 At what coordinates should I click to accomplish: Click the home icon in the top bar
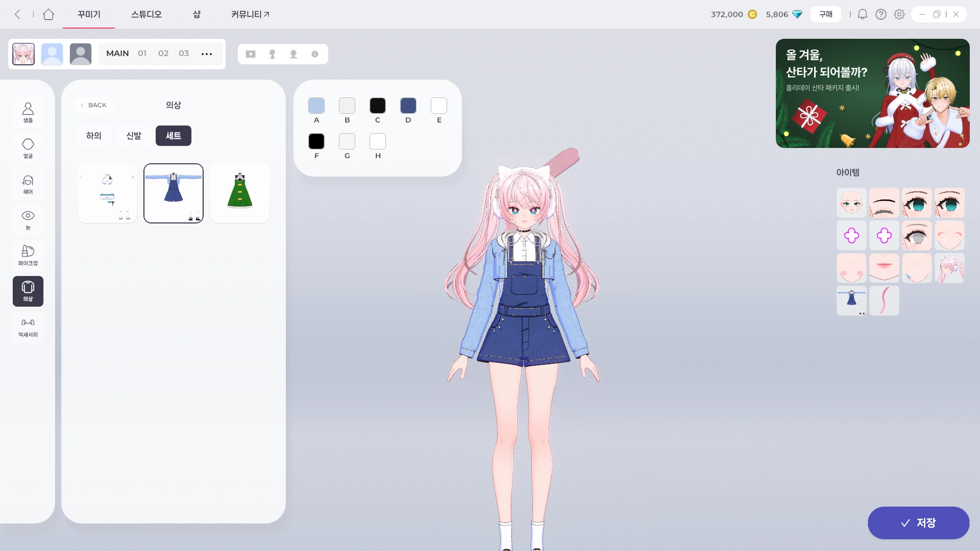(48, 14)
